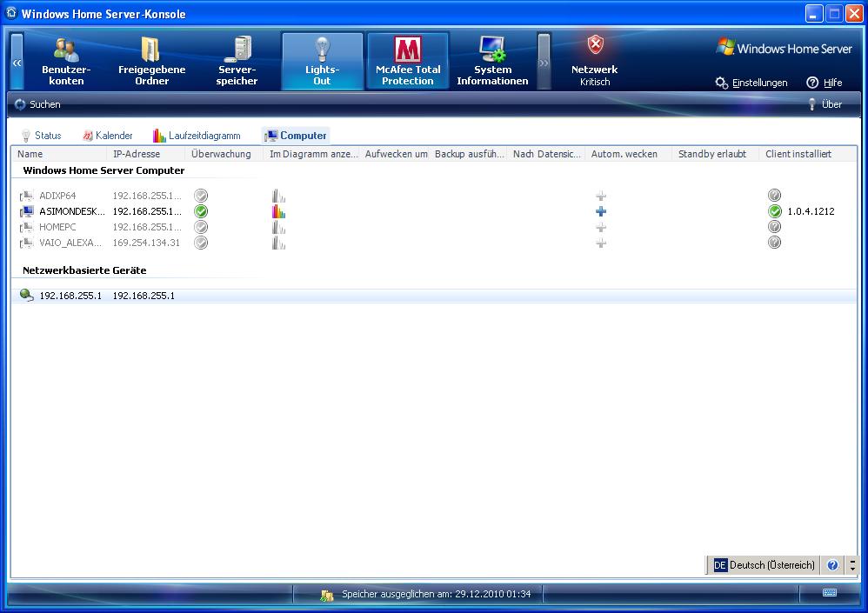Toggle diagram display for ADIXP64
Image resolution: width=868 pixels, height=613 pixels.
pyautogui.click(x=278, y=196)
